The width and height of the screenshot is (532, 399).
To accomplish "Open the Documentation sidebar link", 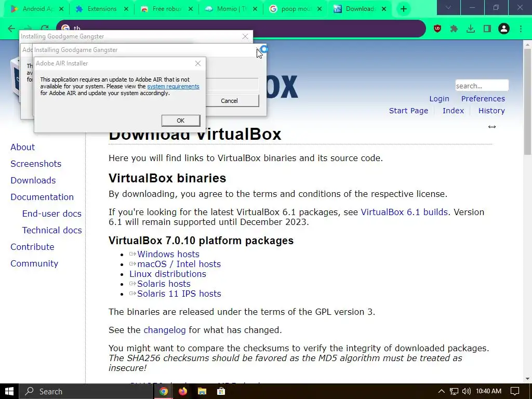I will (x=42, y=197).
